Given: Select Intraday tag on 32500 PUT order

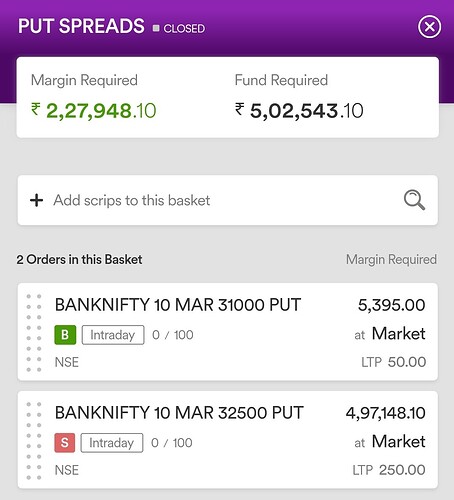Looking at the screenshot, I should tap(112, 443).
